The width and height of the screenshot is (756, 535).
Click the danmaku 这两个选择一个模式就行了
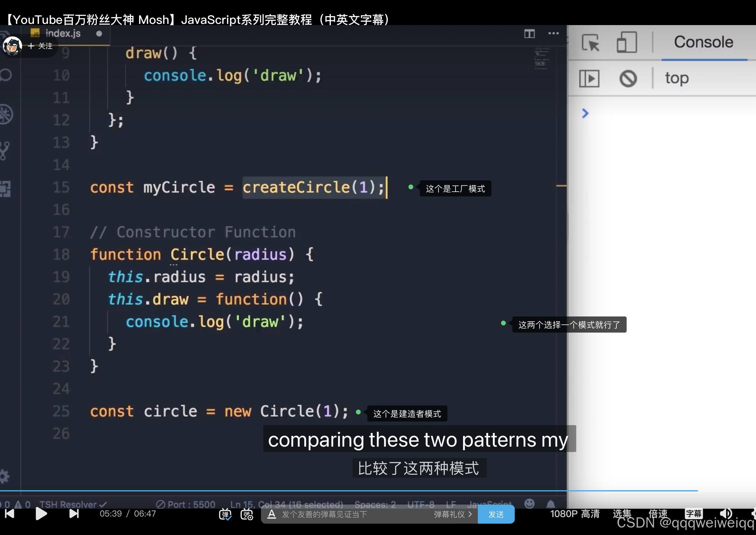569,325
